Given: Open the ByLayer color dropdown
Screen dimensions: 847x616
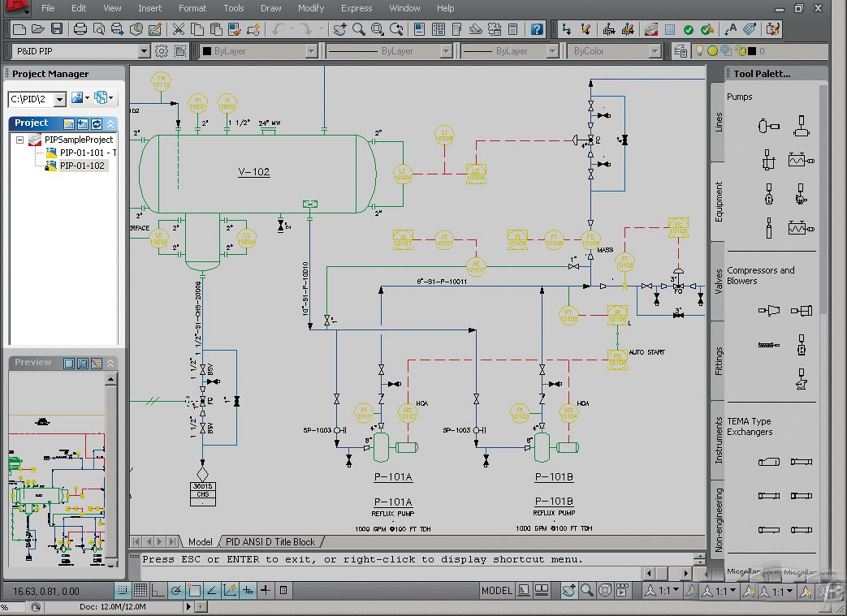Looking at the screenshot, I should [312, 50].
